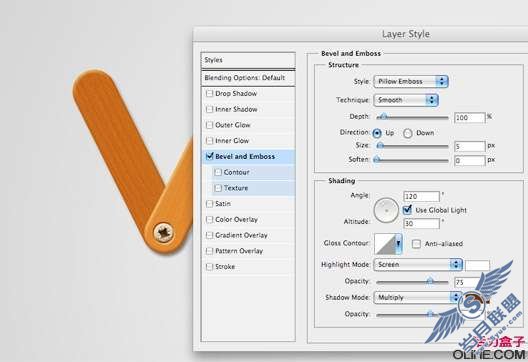Enable the Inner Glow checkbox
Viewport: 528px width, 362px height.
click(x=209, y=140)
